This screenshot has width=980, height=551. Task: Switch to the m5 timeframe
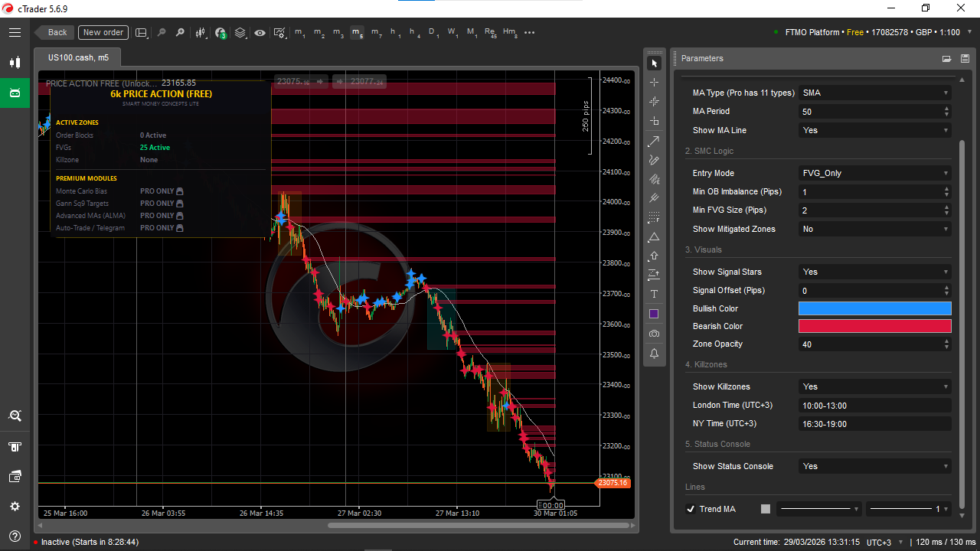pyautogui.click(x=357, y=33)
